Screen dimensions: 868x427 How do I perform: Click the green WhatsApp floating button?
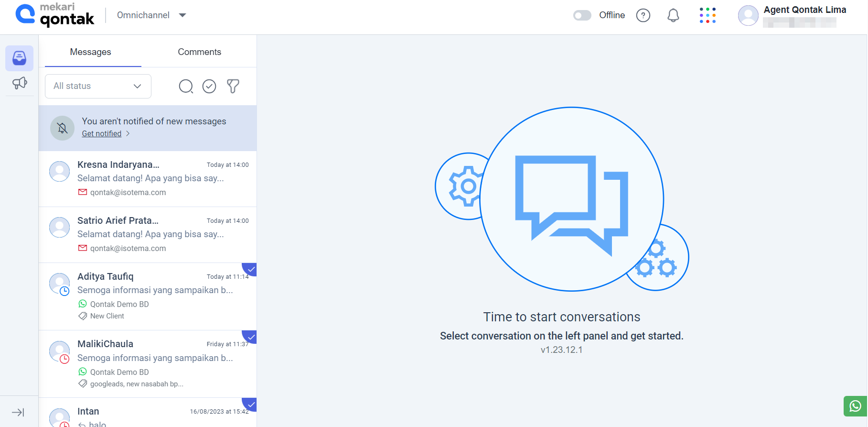855,406
